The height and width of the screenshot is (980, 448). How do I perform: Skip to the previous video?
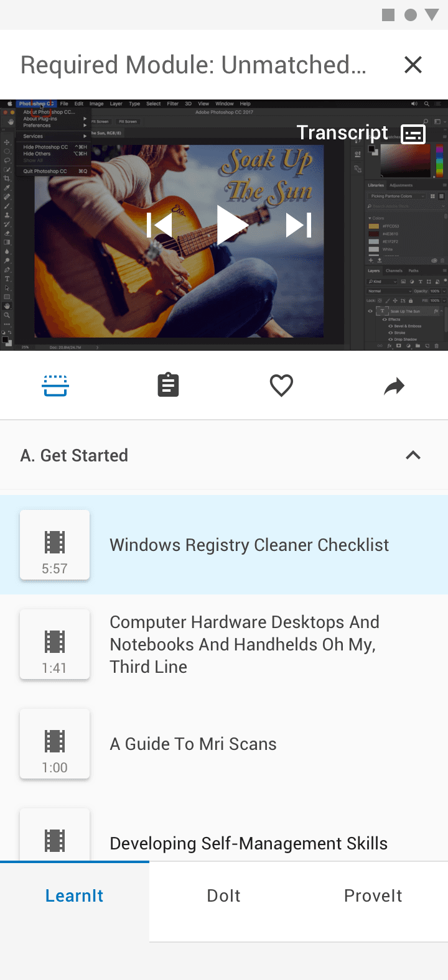(159, 224)
